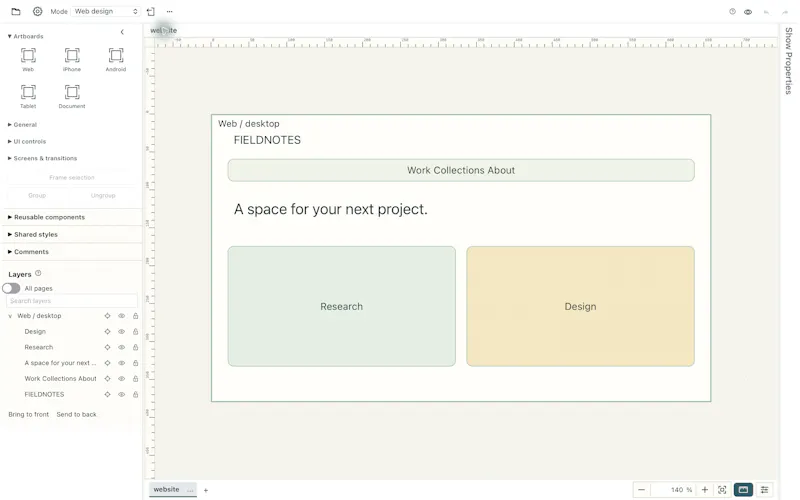The height and width of the screenshot is (500, 800).
Task: Expand the General section
Action: 22,124
